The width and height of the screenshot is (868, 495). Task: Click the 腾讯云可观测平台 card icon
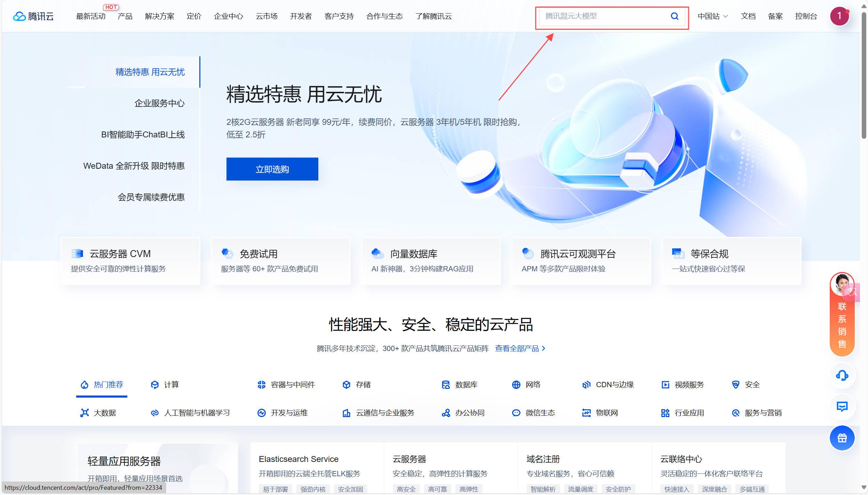528,254
